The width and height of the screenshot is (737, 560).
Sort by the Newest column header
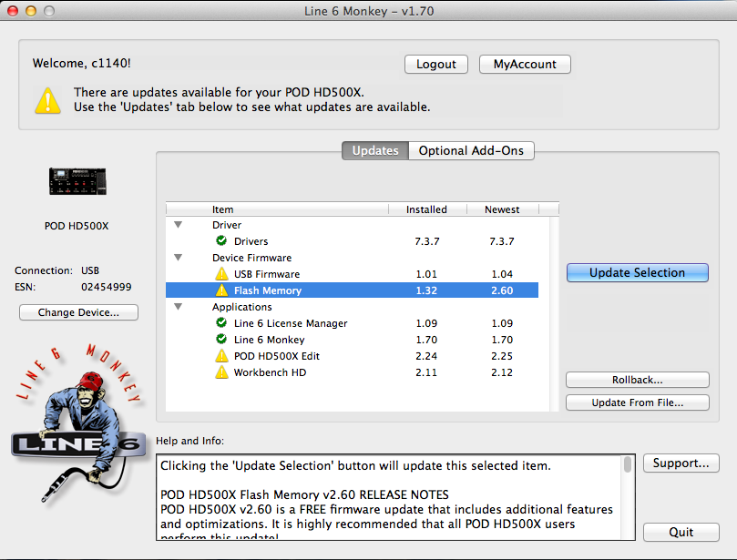(x=503, y=209)
